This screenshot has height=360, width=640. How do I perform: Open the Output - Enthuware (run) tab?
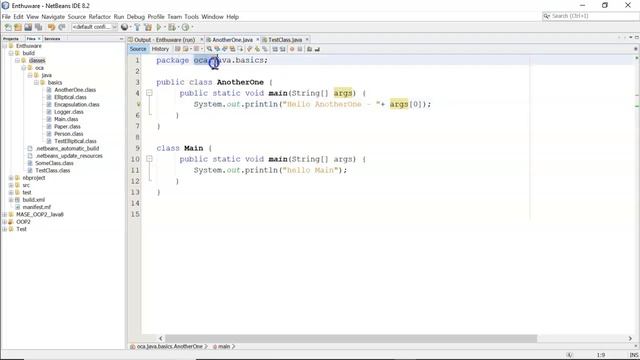click(164, 40)
